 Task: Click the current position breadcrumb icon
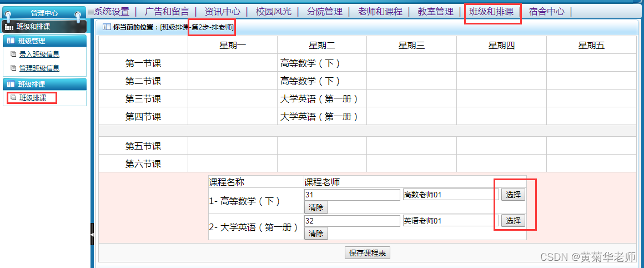[x=107, y=27]
